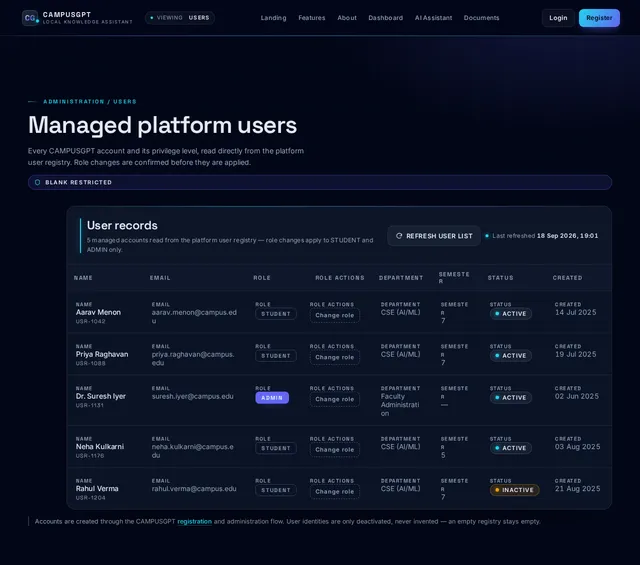Click the email priya.raghavan@campus.edu
640x565 pixels.
[193, 359]
